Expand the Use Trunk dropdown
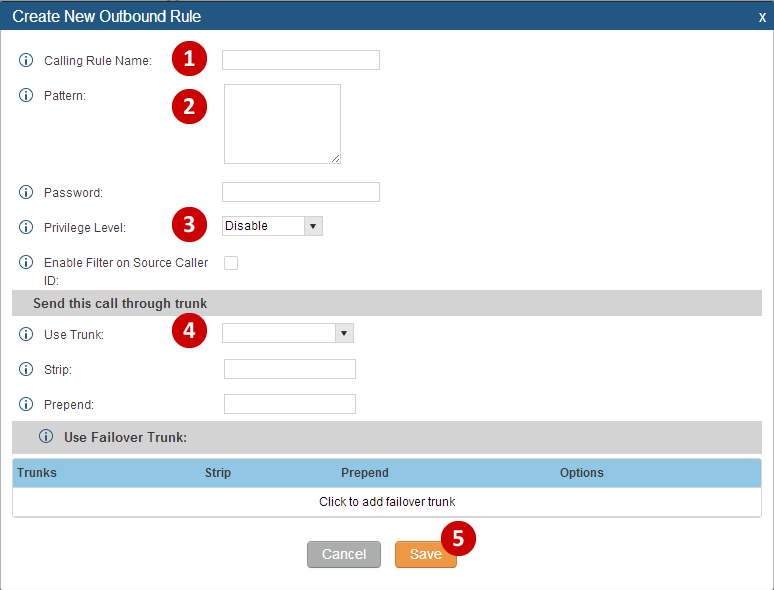Image resolution: width=774 pixels, height=590 pixels. (288, 333)
